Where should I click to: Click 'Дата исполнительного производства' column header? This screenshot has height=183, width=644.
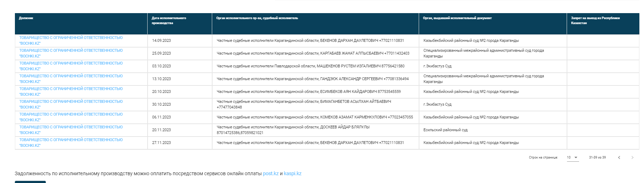tap(169, 21)
